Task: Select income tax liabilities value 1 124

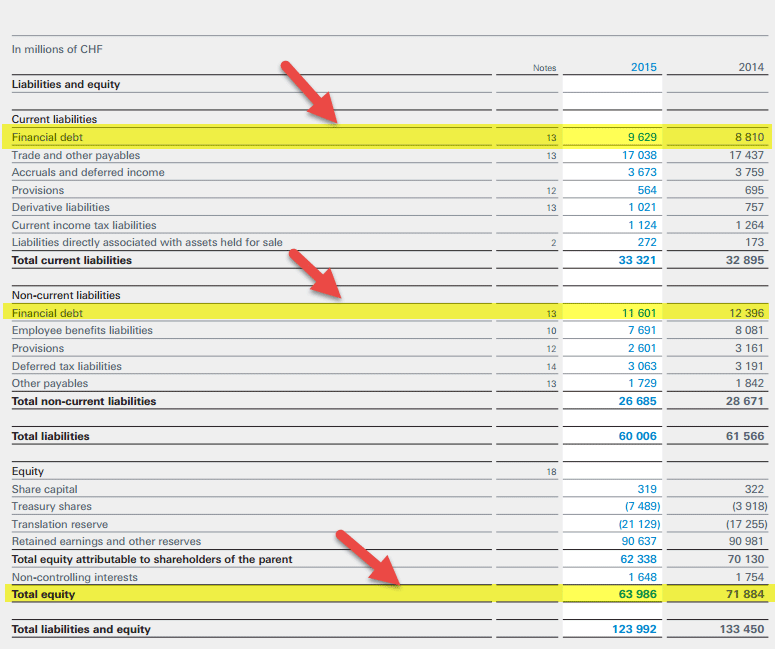Action: pos(642,225)
